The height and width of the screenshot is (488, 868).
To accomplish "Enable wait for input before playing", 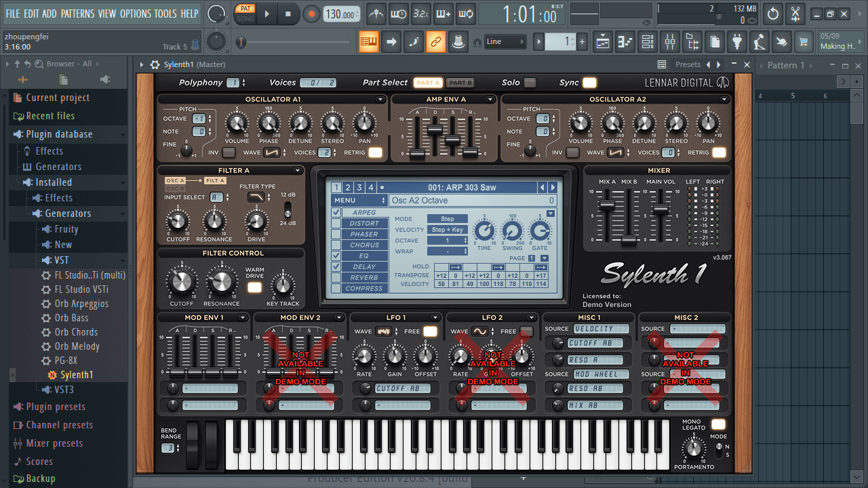I will pyautogui.click(x=398, y=14).
